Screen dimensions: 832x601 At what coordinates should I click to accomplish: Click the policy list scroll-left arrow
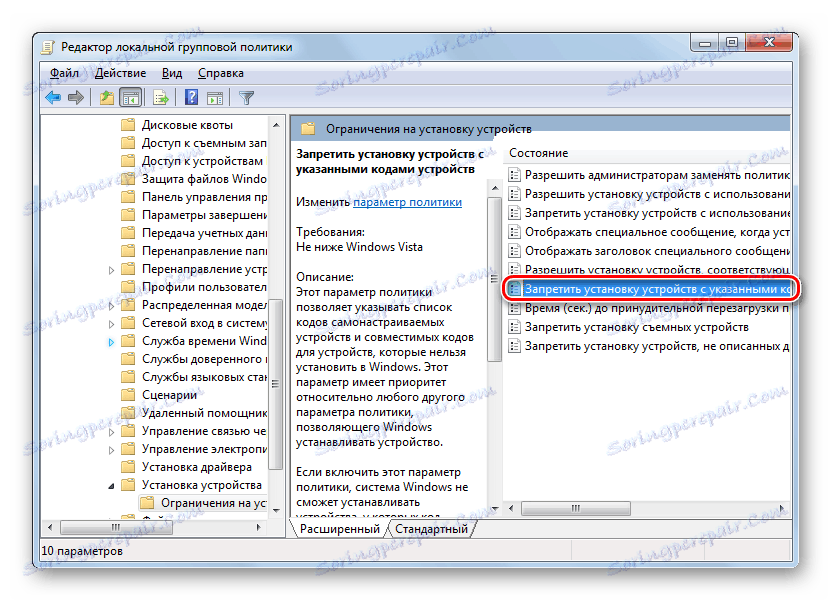(511, 509)
